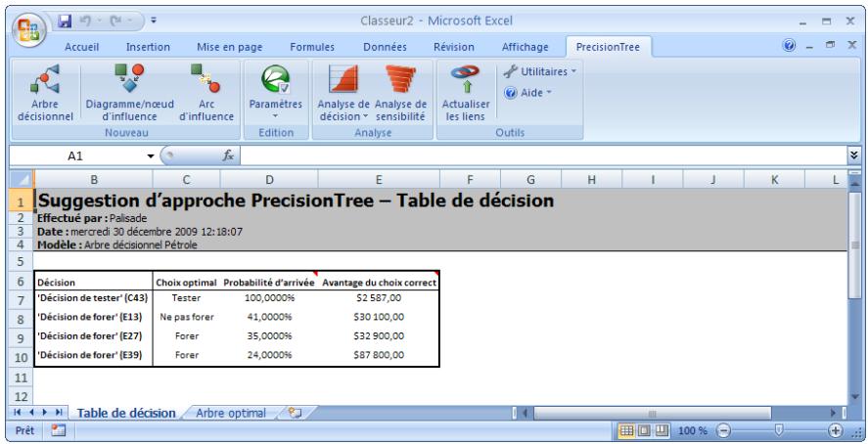Click the Name Box showing A1
Viewport: 868px width, 444px height.
coord(76,156)
